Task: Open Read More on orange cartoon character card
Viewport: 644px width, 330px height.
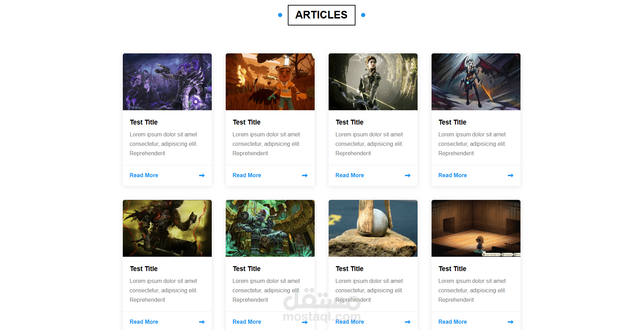Action: tap(247, 175)
